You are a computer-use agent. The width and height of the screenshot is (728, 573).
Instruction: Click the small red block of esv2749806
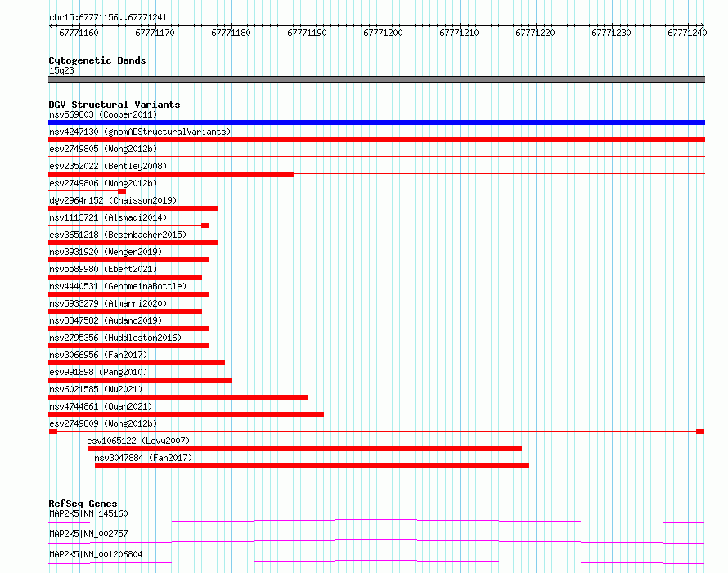(122, 191)
